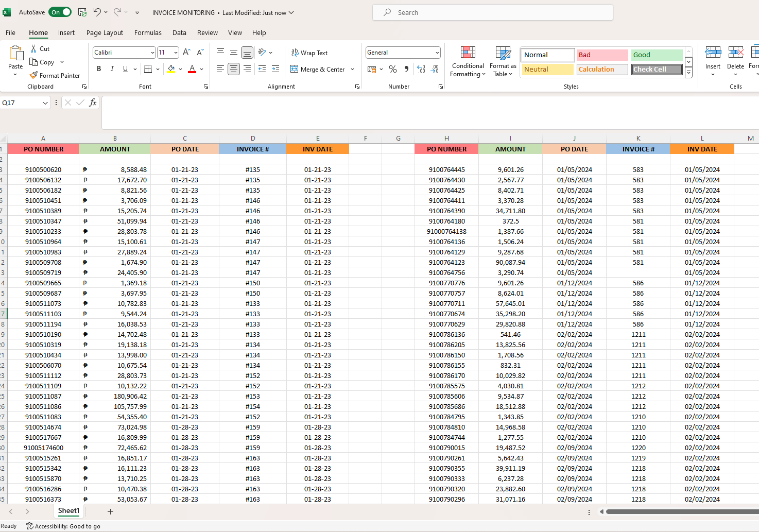Undo the last action
Screen dimensions: 759x532
(97, 12)
